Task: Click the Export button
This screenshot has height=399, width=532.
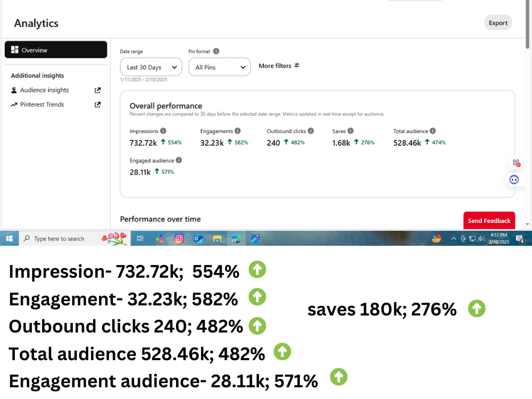Action: click(498, 23)
